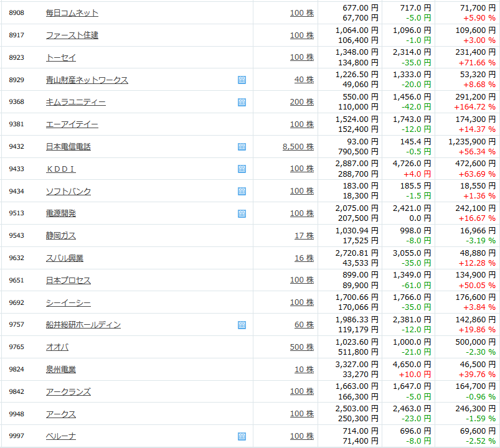Click the 1,235,900 円 valuation
Screen dimensions: 500x448
(x=472, y=141)
